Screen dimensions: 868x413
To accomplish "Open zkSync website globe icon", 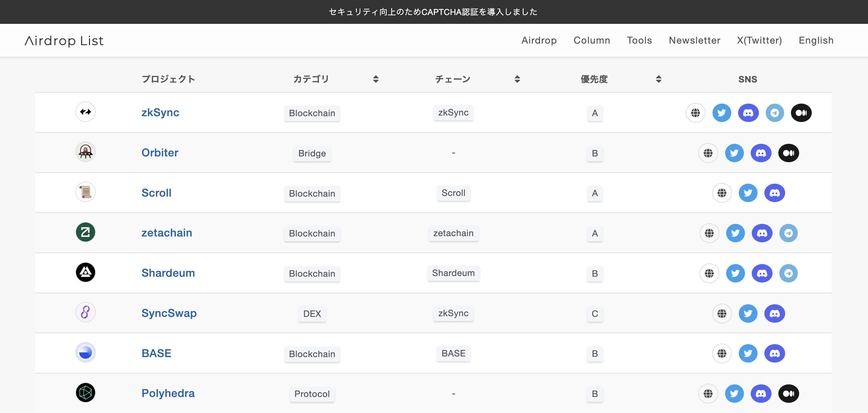I will (695, 113).
